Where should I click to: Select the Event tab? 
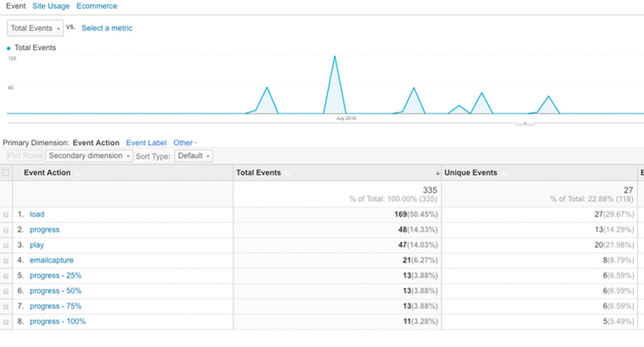[16, 6]
